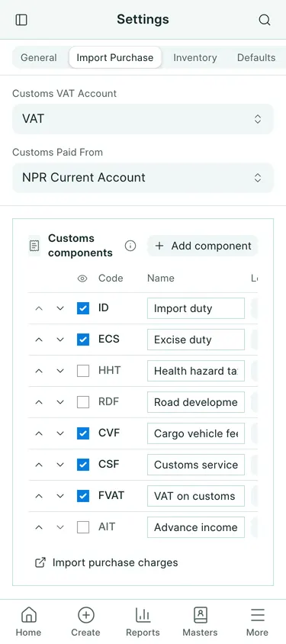
Task: Enable the RDF component checkbox
Action: click(x=83, y=402)
